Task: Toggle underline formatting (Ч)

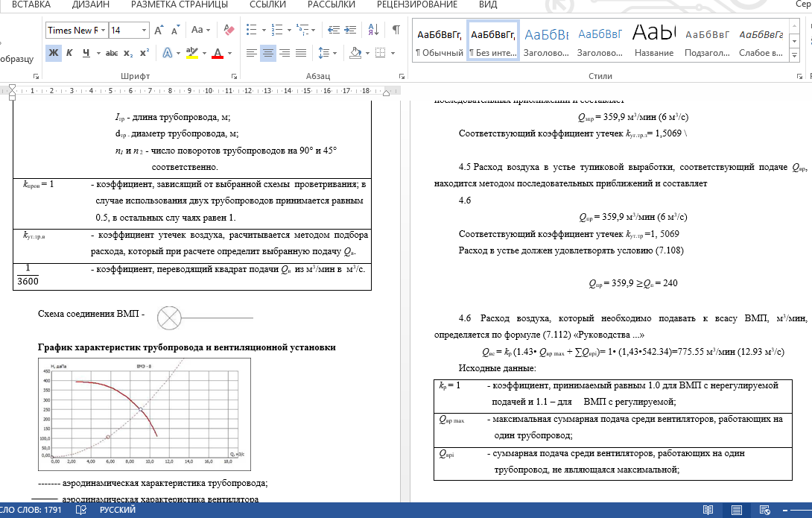Action: coord(86,53)
